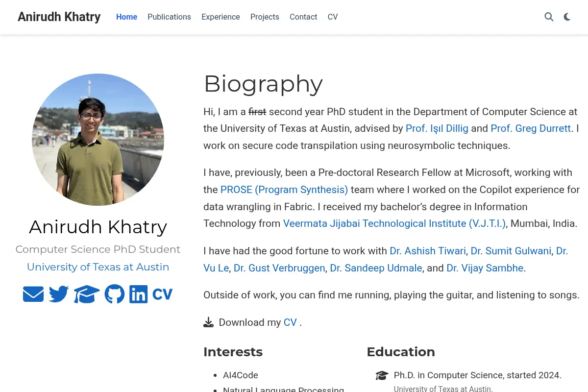Open Google Scholar graduation cap icon
This screenshot has width=588, height=392.
click(x=87, y=294)
